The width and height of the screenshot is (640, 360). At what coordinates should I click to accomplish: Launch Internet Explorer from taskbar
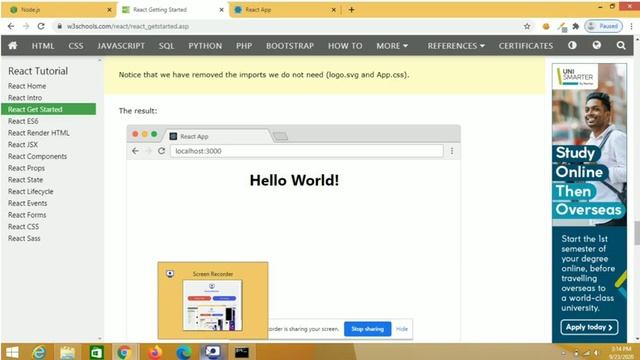[39, 352]
